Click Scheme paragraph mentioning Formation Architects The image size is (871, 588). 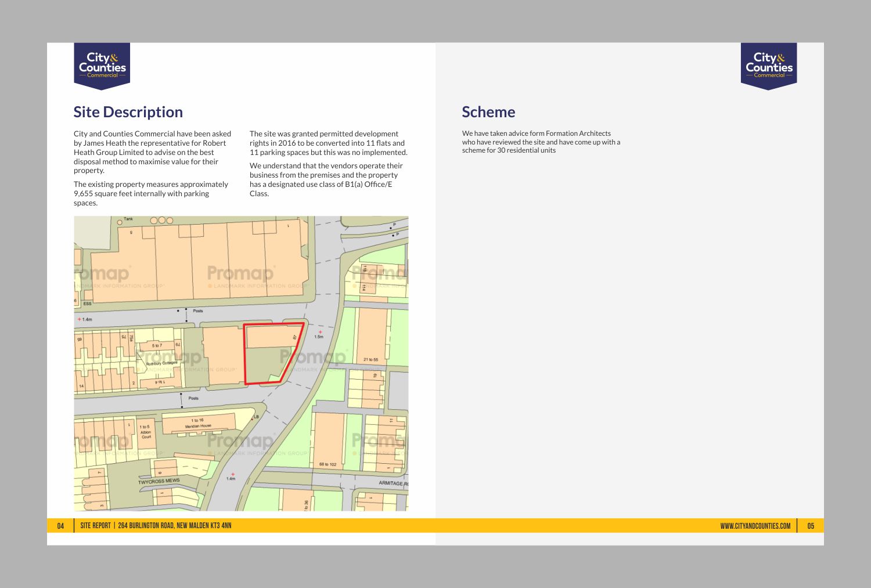coord(541,142)
